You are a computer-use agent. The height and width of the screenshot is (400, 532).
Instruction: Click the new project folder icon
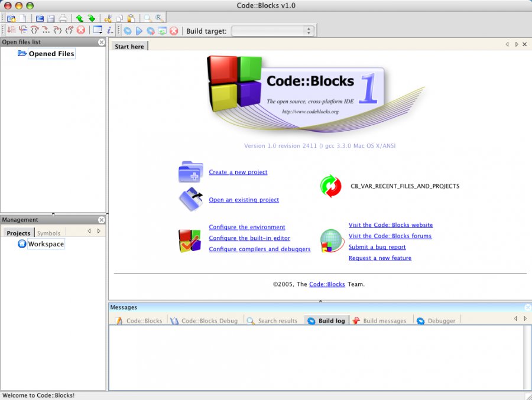[191, 172]
